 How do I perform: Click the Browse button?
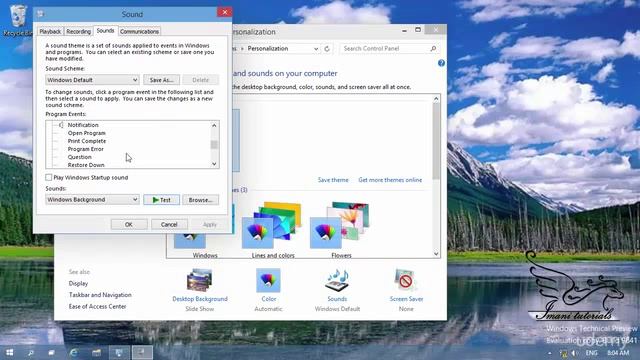[200, 200]
